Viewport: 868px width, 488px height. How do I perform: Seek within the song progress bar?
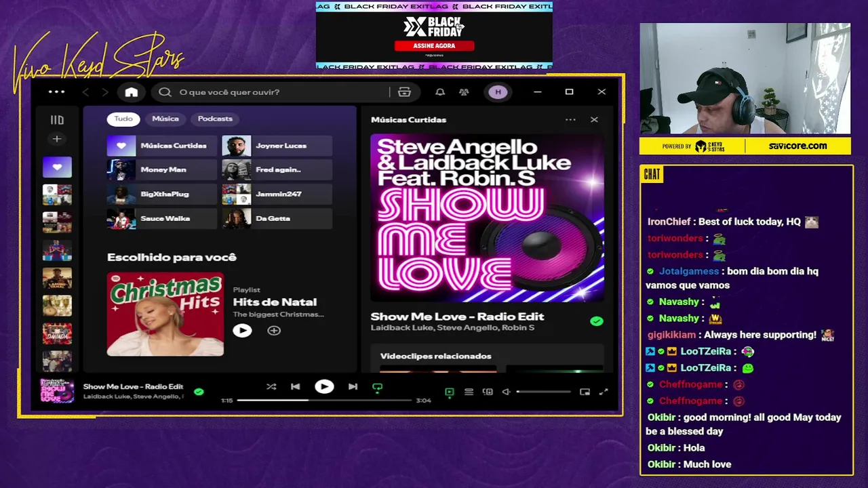[324, 400]
